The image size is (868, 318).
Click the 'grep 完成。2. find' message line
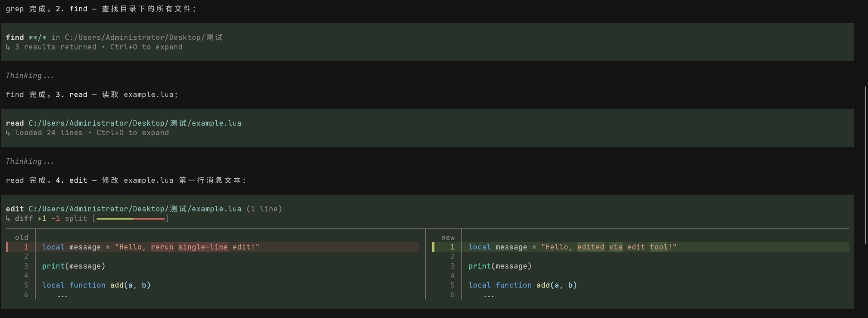[x=101, y=9]
